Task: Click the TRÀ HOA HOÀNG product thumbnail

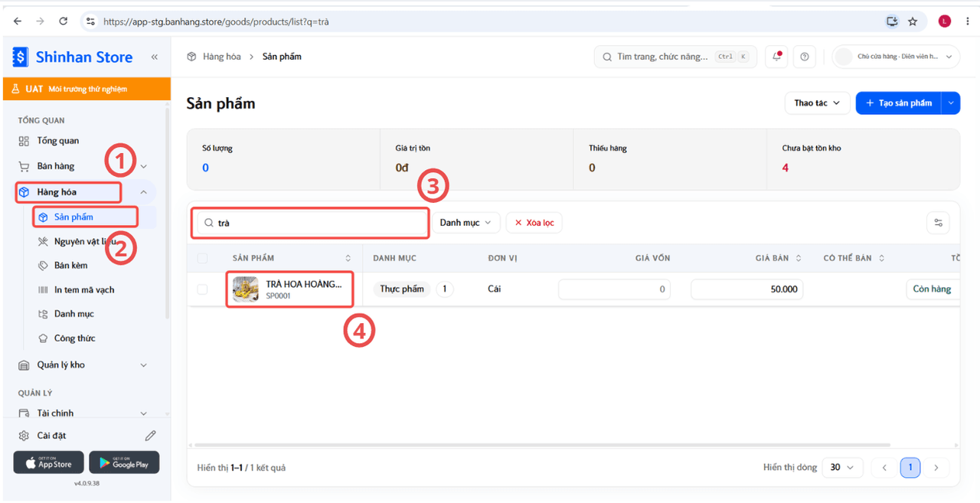Action: pyautogui.click(x=246, y=289)
